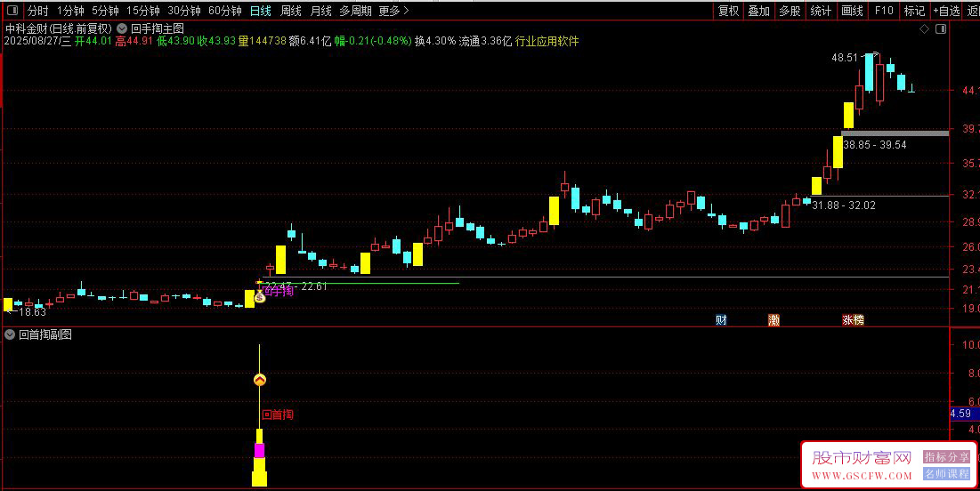Switch to 60分钟 period
Image resolution: width=980 pixels, height=491 pixels.
[x=225, y=11]
